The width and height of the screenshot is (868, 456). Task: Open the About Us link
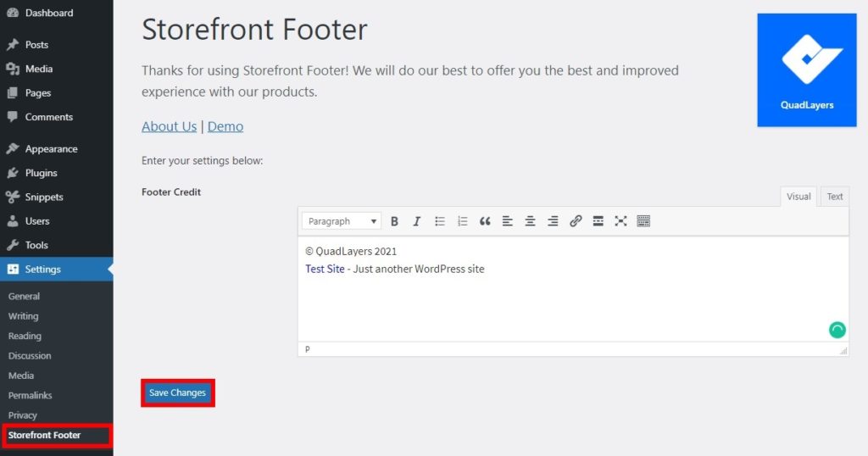click(169, 127)
